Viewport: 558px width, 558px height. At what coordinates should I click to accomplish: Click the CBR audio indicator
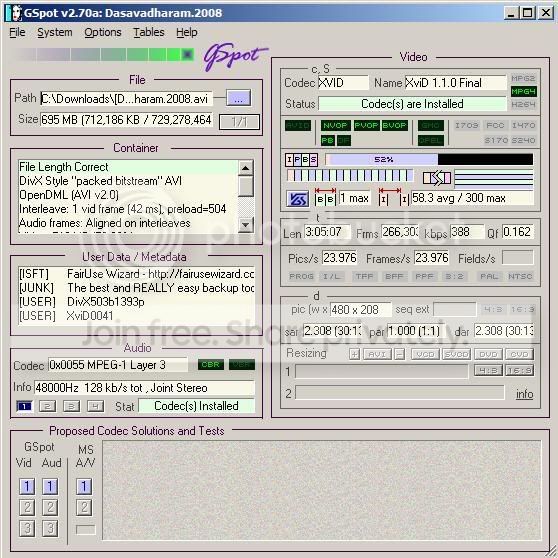(x=211, y=365)
